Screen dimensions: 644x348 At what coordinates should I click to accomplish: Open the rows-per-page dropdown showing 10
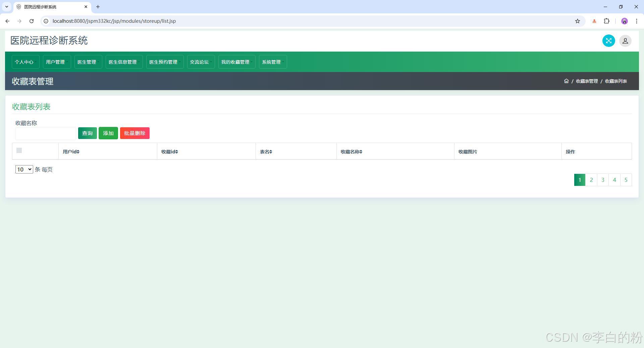(24, 169)
